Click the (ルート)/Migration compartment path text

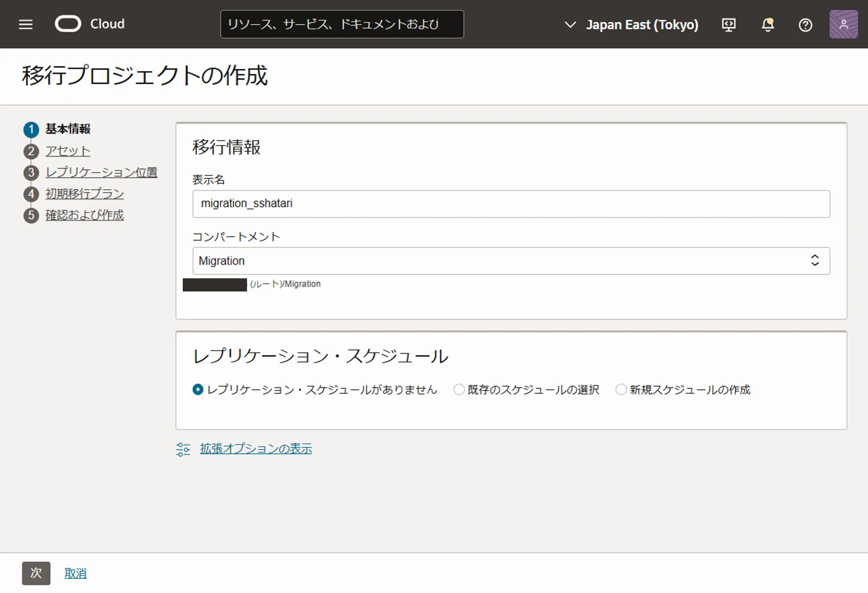tap(285, 284)
